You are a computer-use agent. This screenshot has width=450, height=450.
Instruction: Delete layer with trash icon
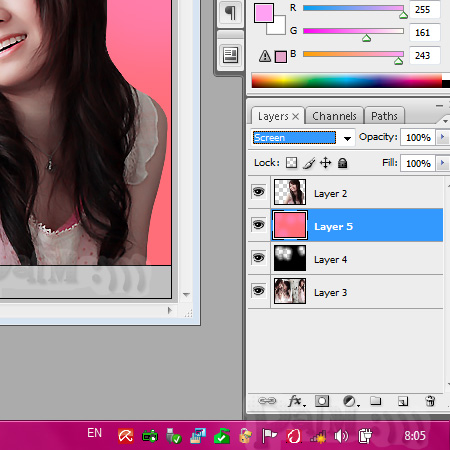430,401
